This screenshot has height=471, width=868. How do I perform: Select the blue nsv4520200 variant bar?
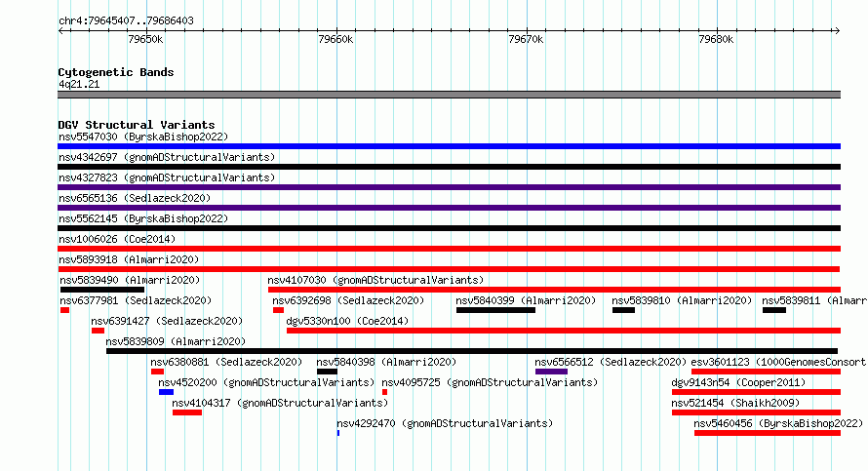pyautogui.click(x=166, y=392)
